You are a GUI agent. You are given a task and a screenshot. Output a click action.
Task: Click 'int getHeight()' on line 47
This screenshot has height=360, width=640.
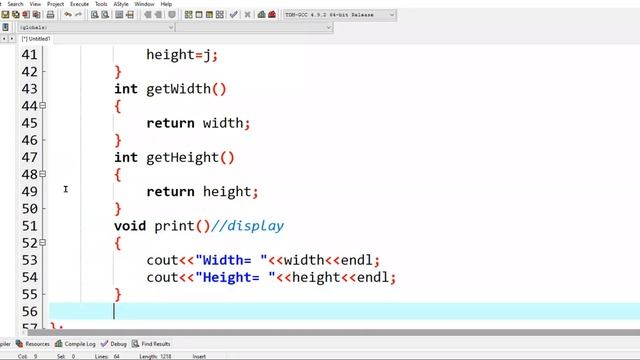pyautogui.click(x=174, y=158)
